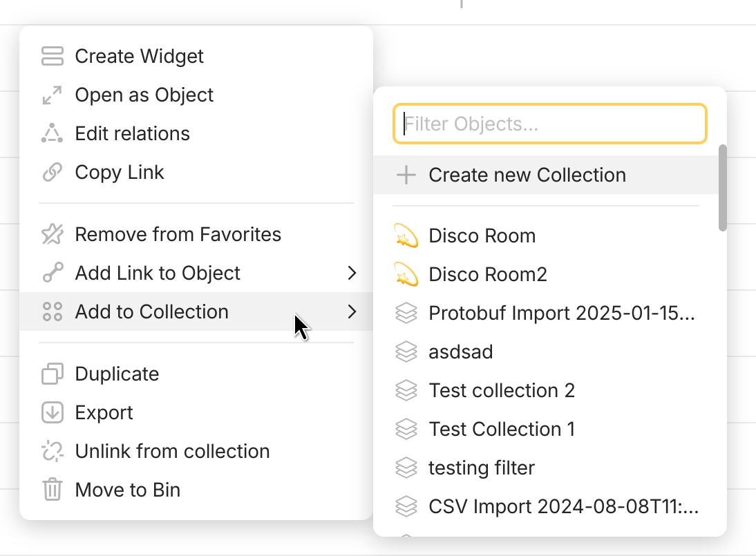Click the Copy Link chain icon
756x556 pixels.
pos(53,172)
